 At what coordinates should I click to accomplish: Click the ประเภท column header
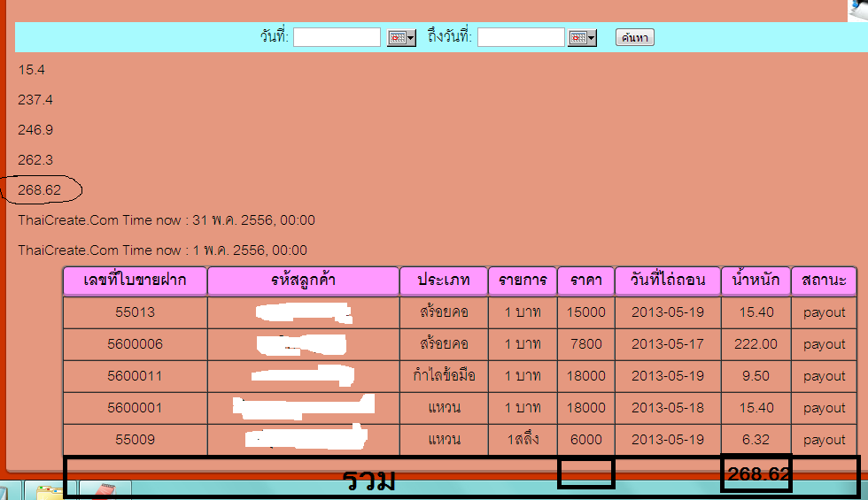tap(444, 281)
